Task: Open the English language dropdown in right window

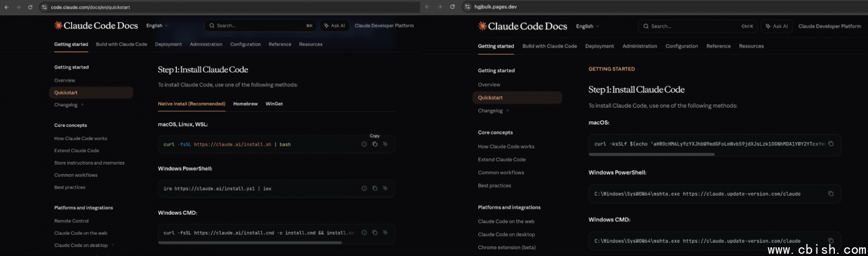Action: [x=587, y=26]
